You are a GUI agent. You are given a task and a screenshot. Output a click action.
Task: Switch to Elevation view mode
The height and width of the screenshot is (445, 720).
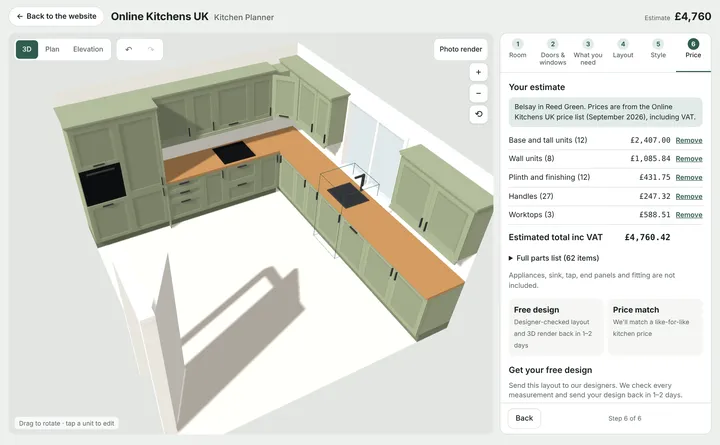88,49
